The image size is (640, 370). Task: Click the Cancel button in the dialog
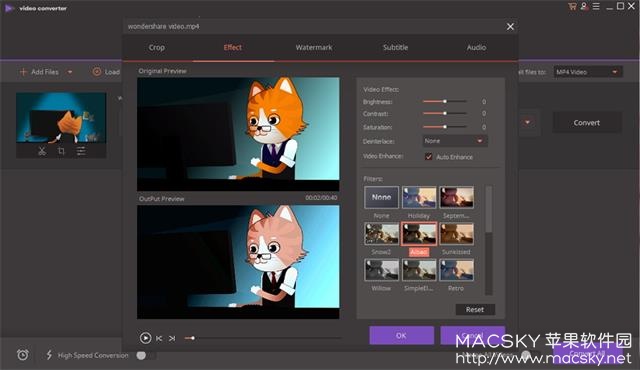pyautogui.click(x=473, y=335)
